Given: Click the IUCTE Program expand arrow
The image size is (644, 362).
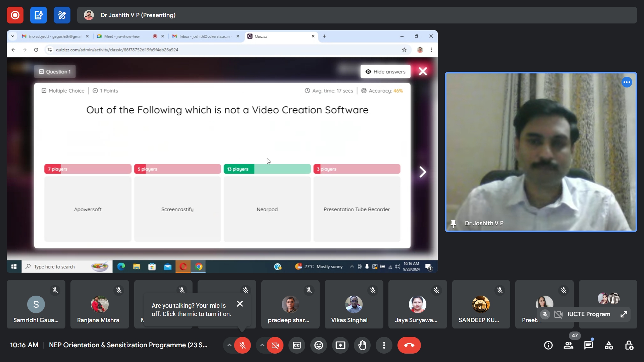Looking at the screenshot, I should pyautogui.click(x=624, y=314).
